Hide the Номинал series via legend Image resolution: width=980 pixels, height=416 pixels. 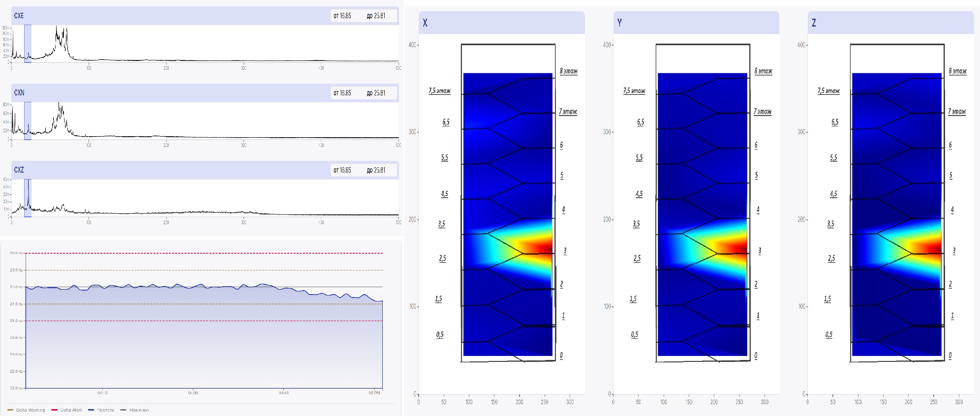click(x=135, y=410)
